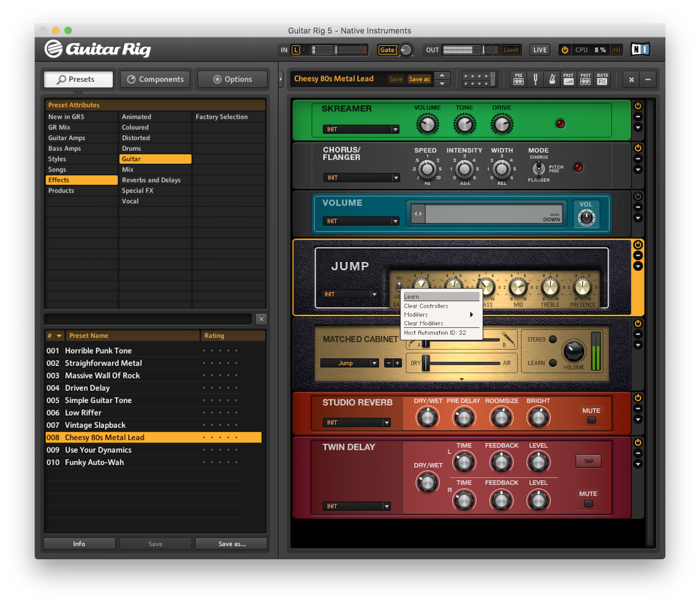Open the Matched Cabinet Jump dropdown
This screenshot has height=605, width=700.
pos(349,363)
